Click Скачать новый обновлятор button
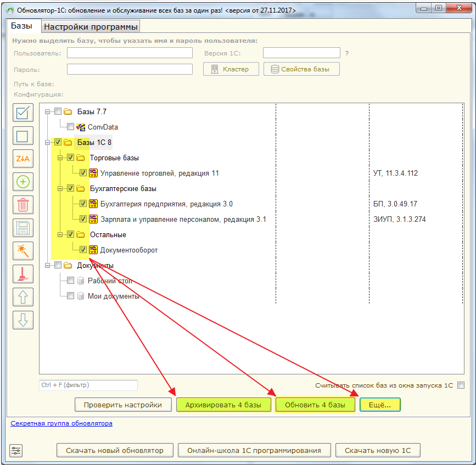This screenshot has height=465, width=476. pos(115,450)
